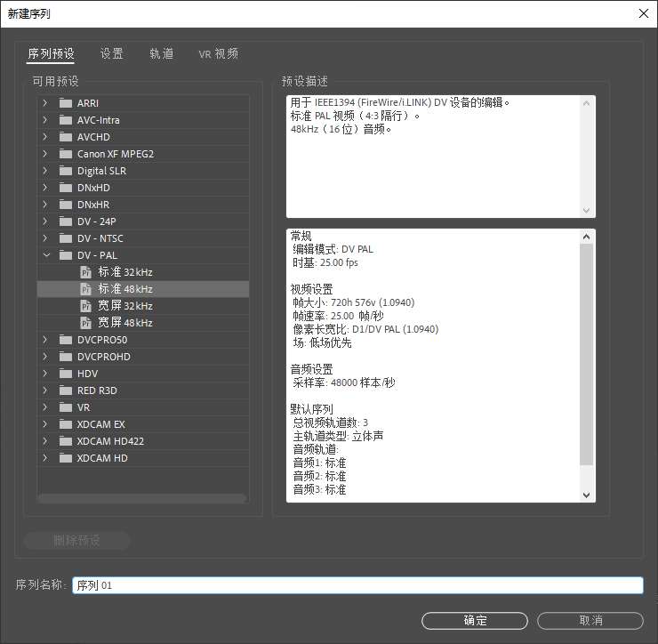The image size is (658, 644).
Task: Expand the HDV preset folder
Action: click(45, 374)
